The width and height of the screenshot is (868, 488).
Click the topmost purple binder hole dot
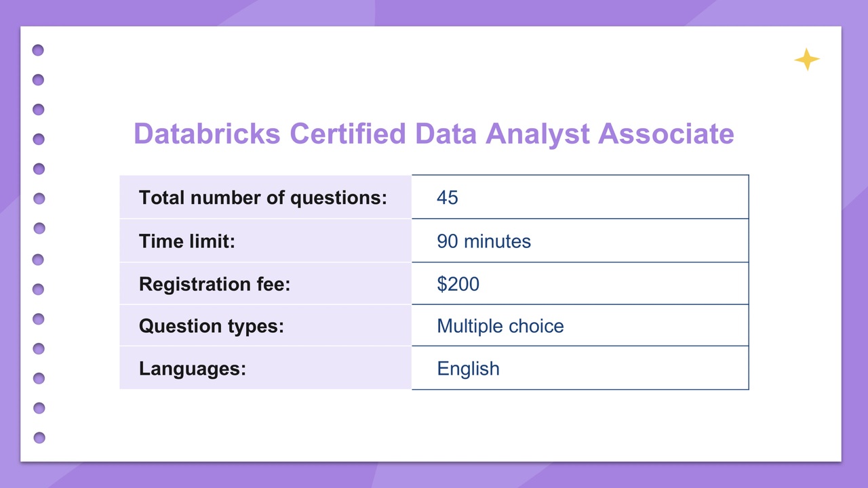pos(38,50)
